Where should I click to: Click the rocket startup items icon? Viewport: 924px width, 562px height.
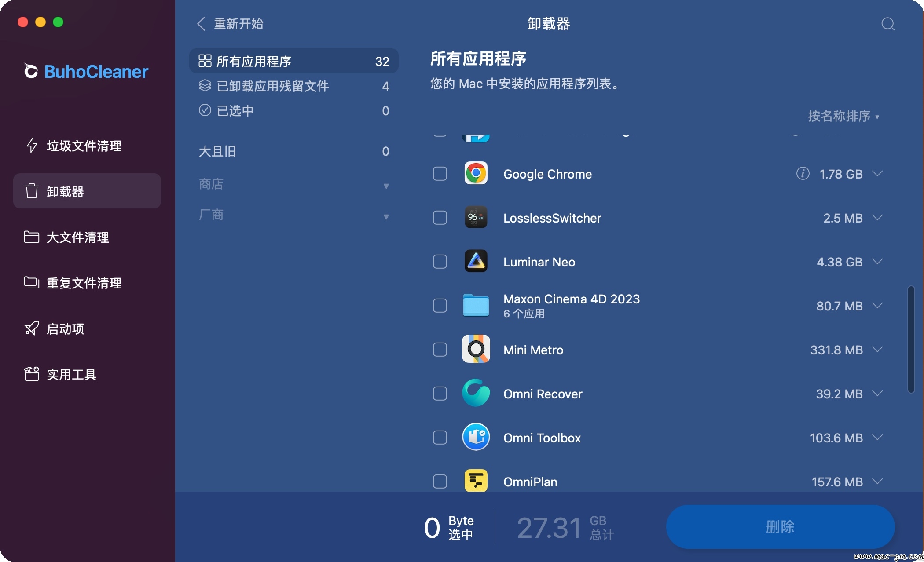pyautogui.click(x=31, y=328)
